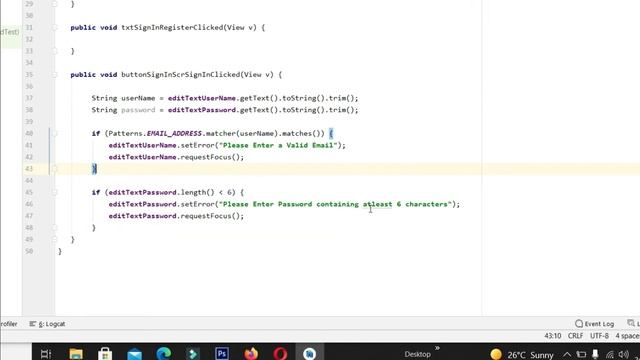Click the underlined word "atleast" in the string
Image resolution: width=640 pixels, height=360 pixels.
pyautogui.click(x=377, y=204)
